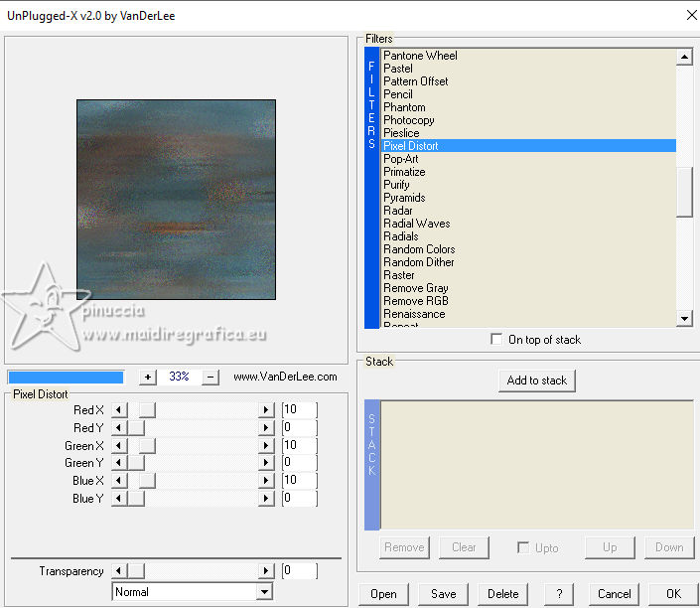Click the Open button

pos(383,594)
